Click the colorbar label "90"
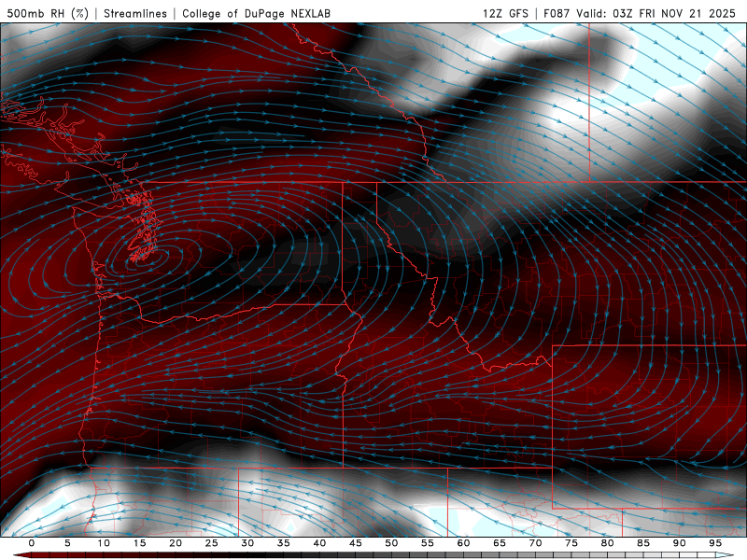Image resolution: width=747 pixels, height=560 pixels. [680, 543]
